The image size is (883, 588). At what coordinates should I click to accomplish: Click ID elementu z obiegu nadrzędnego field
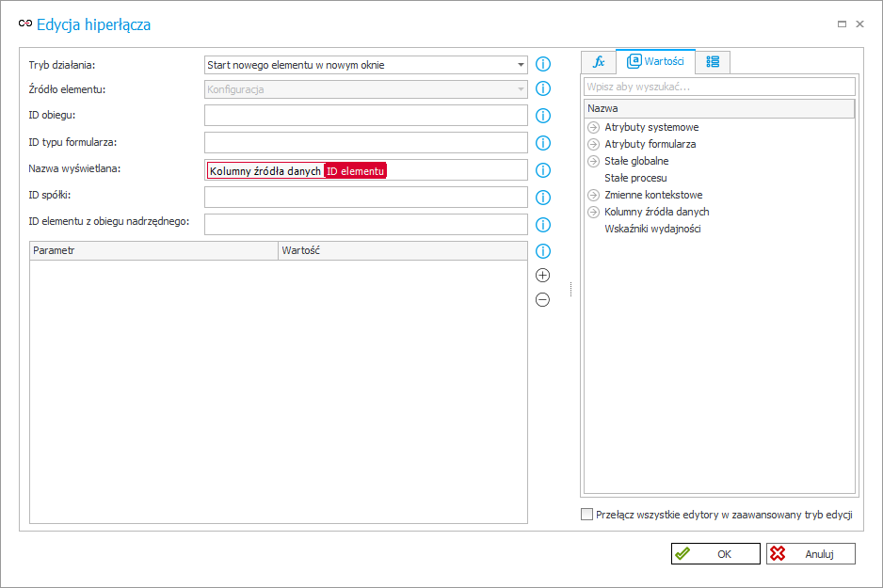click(x=366, y=225)
